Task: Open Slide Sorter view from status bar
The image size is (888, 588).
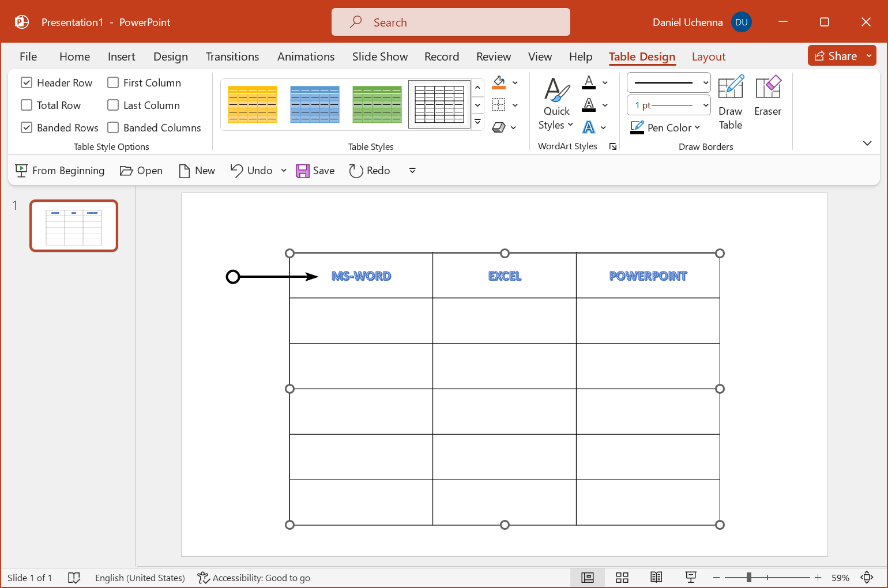Action: pos(622,577)
